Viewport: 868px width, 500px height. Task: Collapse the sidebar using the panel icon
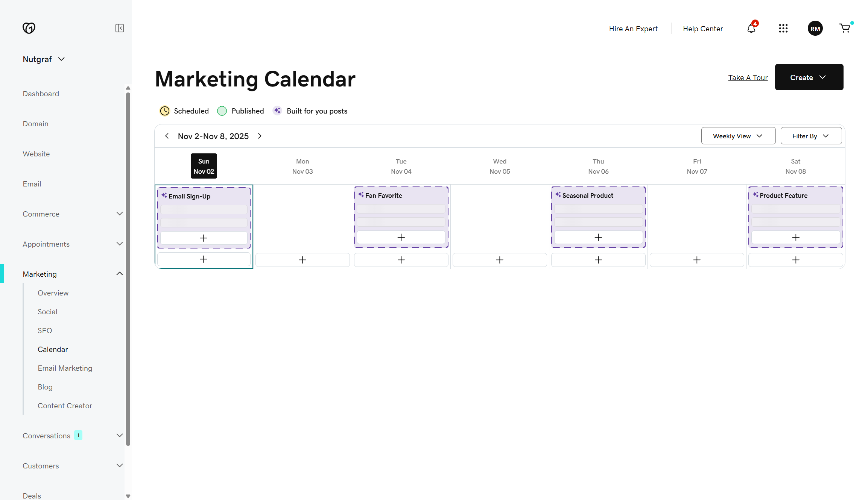point(120,28)
